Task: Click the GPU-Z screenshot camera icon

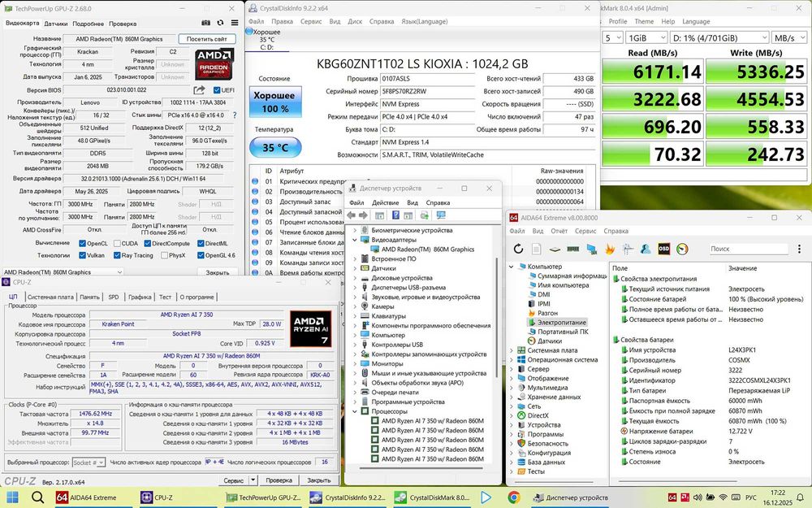Action: [205, 23]
